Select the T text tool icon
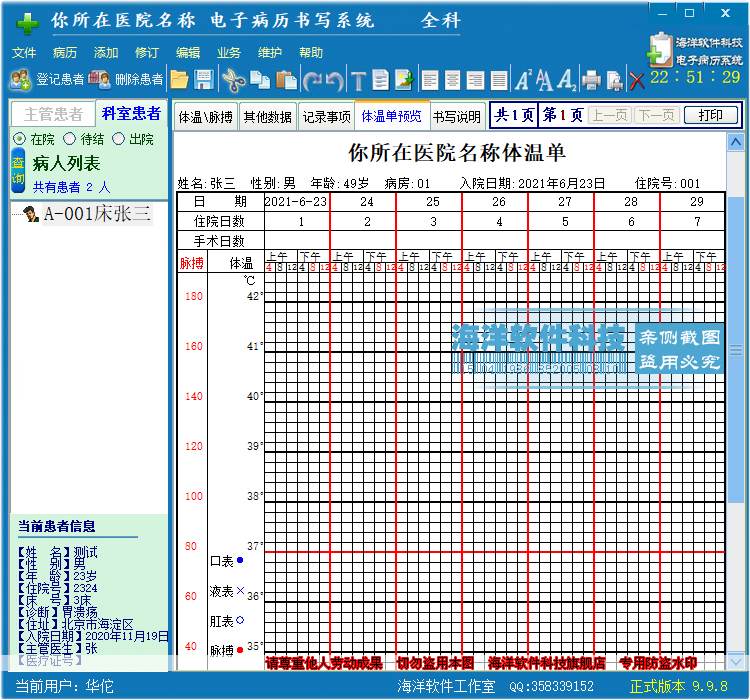 tap(358, 80)
